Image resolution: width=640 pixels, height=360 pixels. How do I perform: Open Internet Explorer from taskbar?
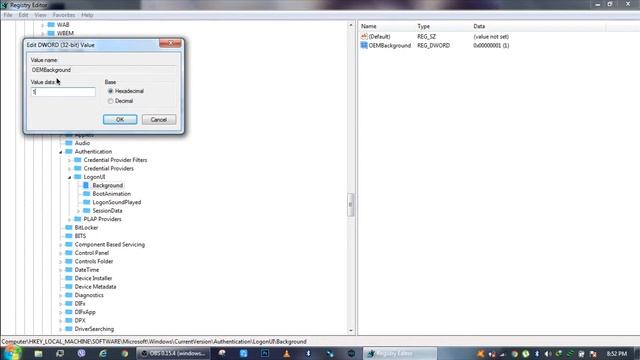coord(103,353)
